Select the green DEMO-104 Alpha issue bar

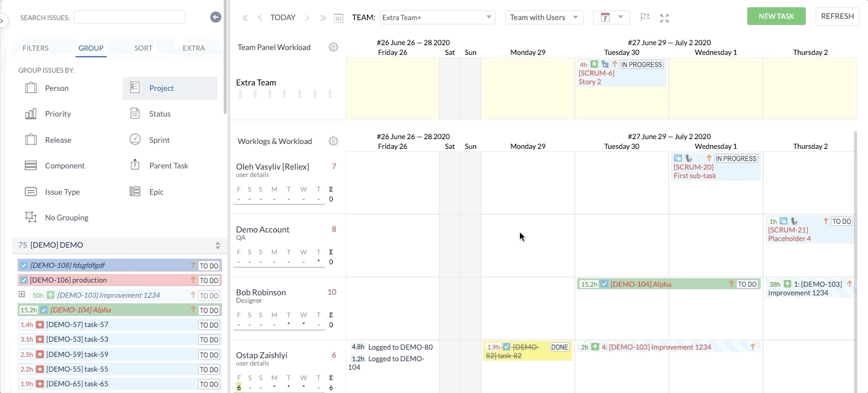pos(667,284)
